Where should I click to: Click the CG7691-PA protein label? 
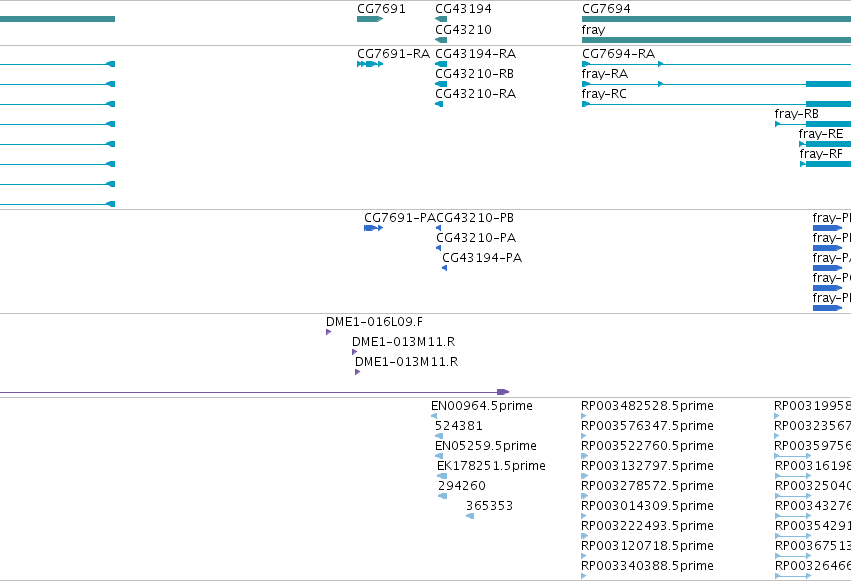click(400, 218)
